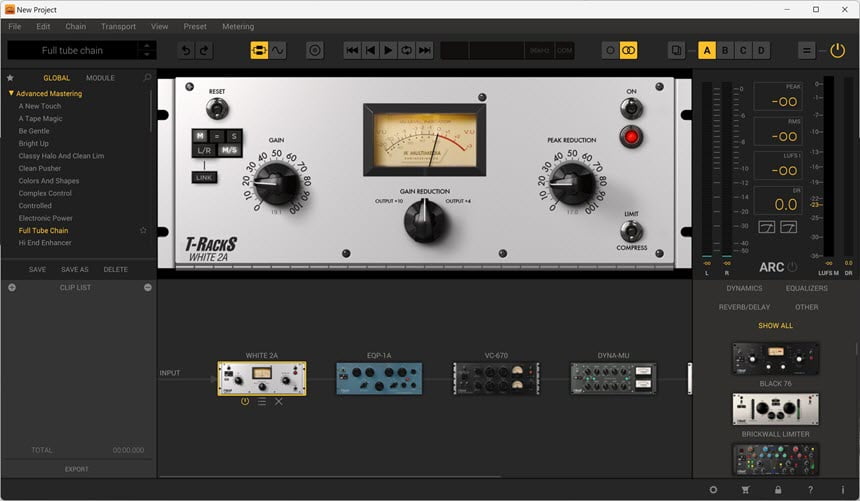Click the PEAK REDUCTION knob
The width and height of the screenshot is (860, 501).
[572, 183]
